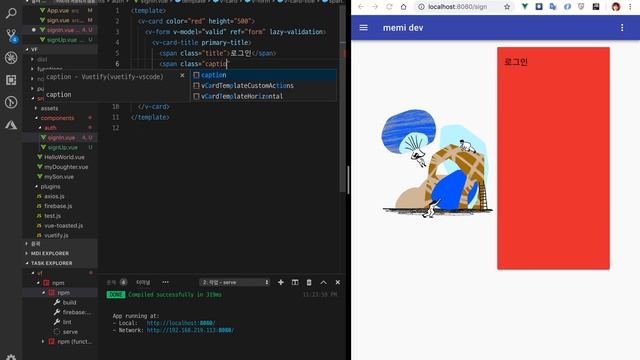Select the vCardTemplateCustomActions suggestion
The width and height of the screenshot is (640, 360).
coord(264,86)
